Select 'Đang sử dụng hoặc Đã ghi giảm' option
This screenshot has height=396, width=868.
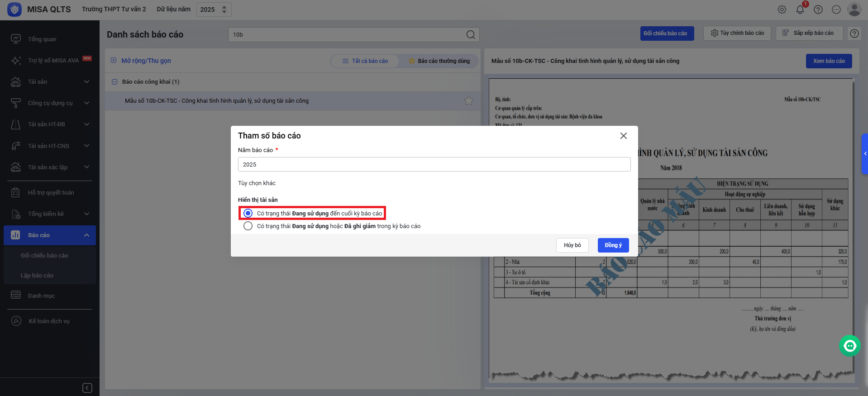pyautogui.click(x=248, y=226)
